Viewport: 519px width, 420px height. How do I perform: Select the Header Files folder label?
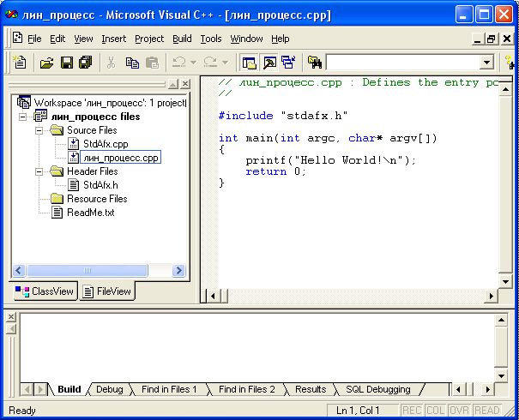coord(93,171)
